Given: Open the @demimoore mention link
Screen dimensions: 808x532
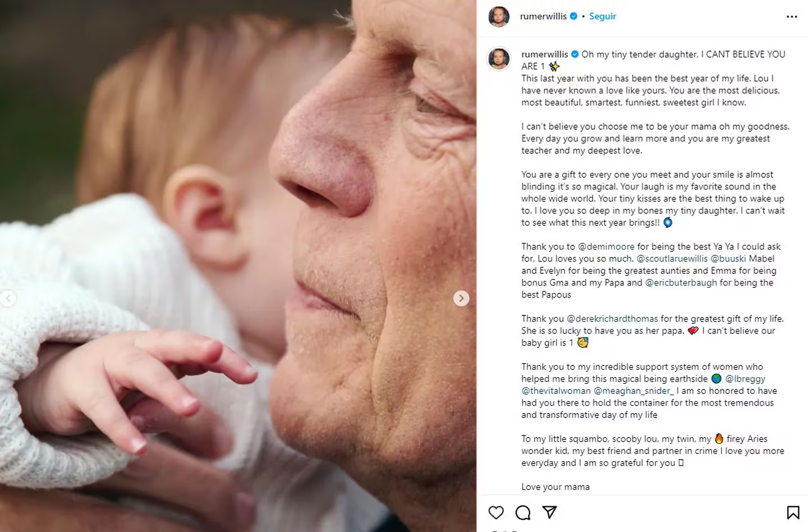Looking at the screenshot, I should 606,246.
